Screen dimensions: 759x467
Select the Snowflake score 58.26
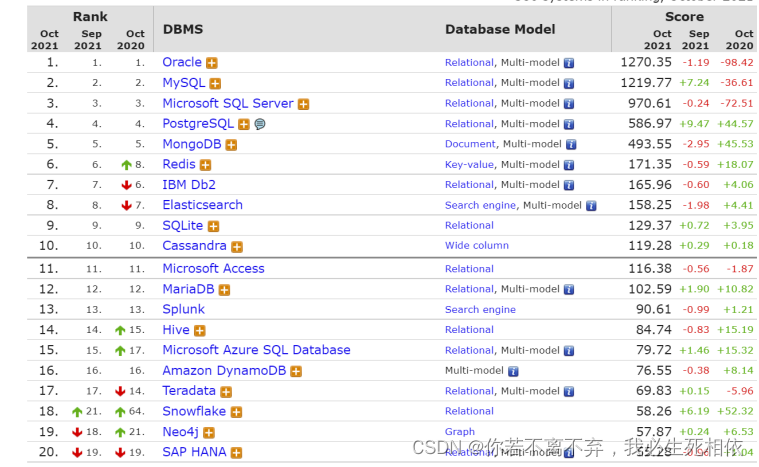(654, 411)
